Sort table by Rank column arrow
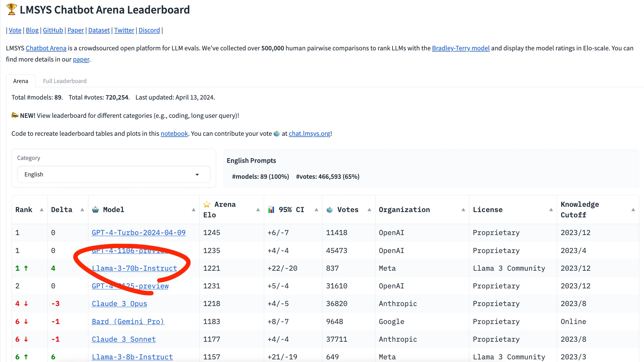Screen dimensions: 644x362 click(42, 210)
